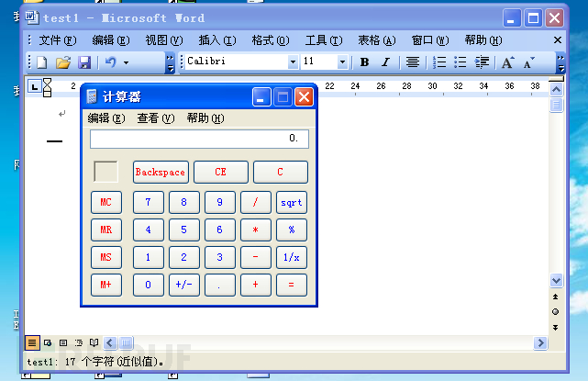Click the M+ memory add button

106,285
